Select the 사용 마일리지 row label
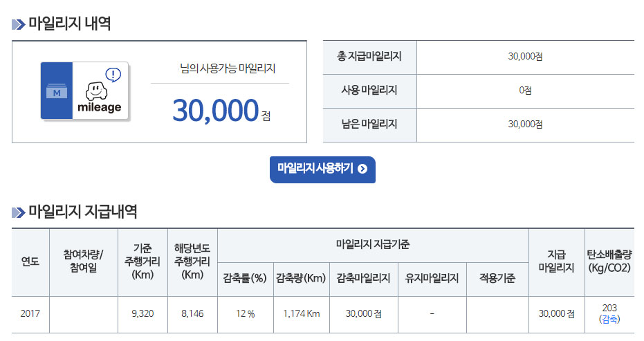644x341 pixels. click(369, 90)
